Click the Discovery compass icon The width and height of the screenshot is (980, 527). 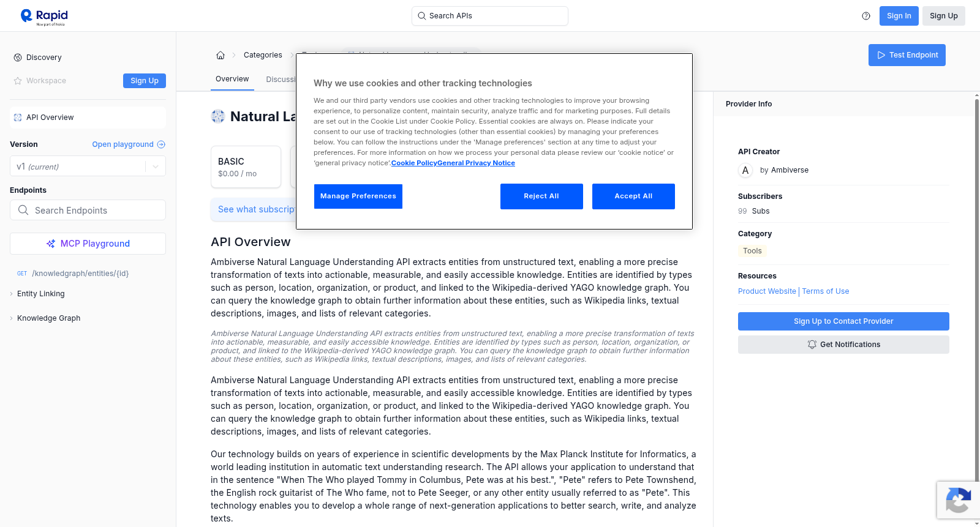tap(18, 58)
